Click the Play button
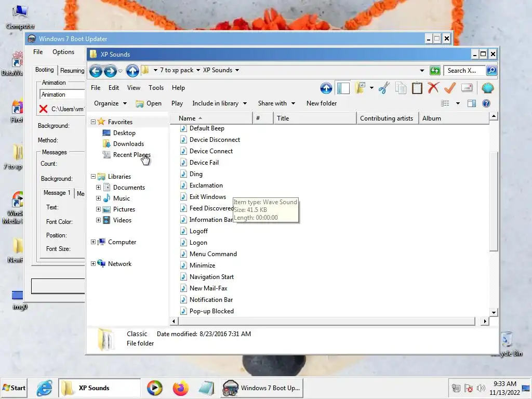Screen dimensions: 532x399 (177, 103)
